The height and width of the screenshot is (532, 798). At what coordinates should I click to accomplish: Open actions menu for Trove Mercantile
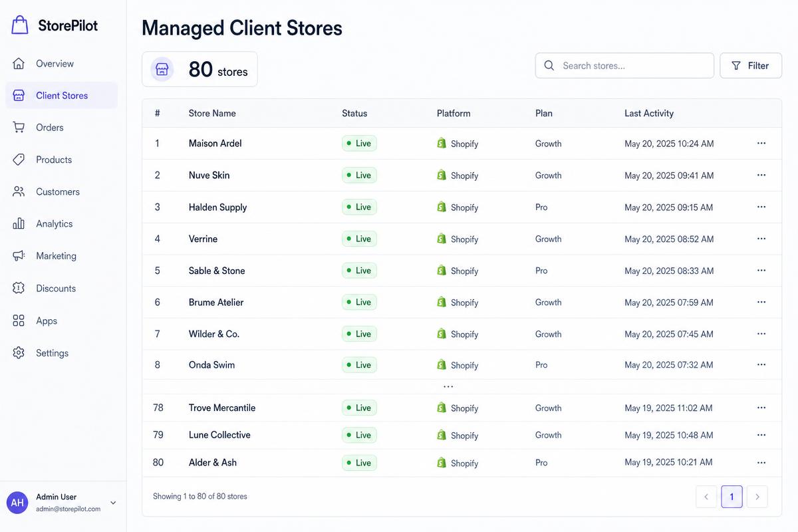(761, 408)
